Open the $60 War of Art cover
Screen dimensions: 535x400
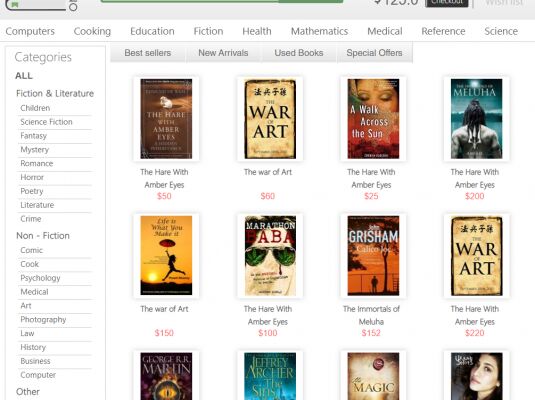point(270,119)
